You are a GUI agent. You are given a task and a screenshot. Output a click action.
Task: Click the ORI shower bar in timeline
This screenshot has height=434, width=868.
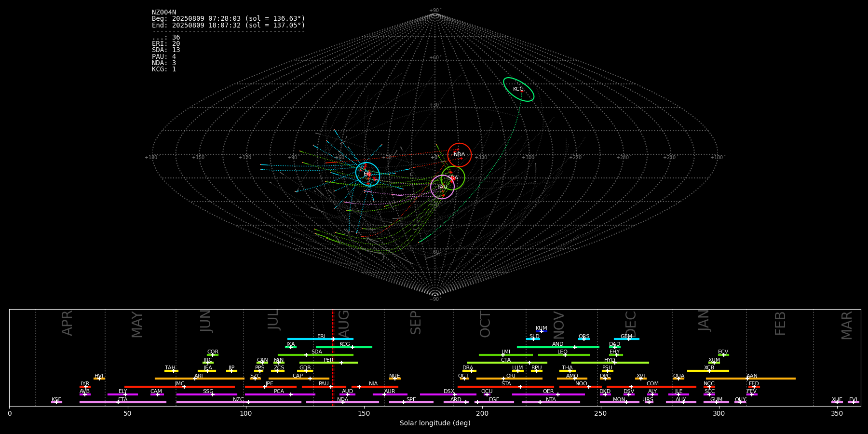tap(509, 379)
